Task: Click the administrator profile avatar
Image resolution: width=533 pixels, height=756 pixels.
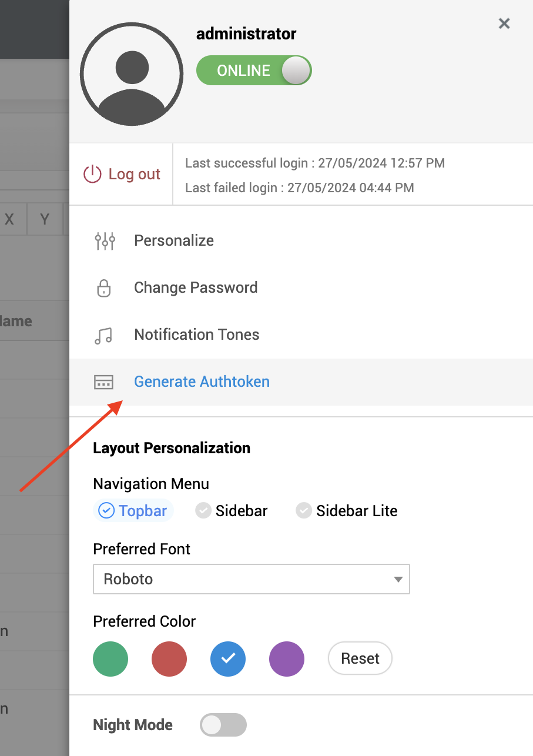Action: 132,73
